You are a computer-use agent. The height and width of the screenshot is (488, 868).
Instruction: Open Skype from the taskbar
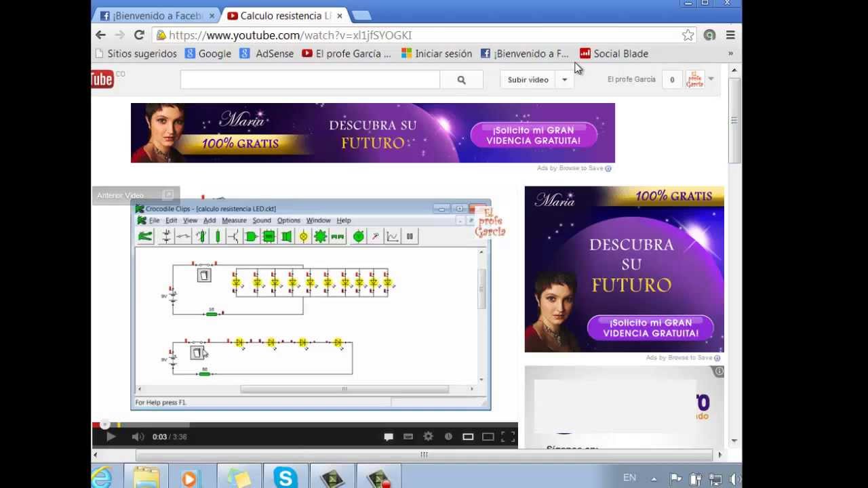coord(285,477)
